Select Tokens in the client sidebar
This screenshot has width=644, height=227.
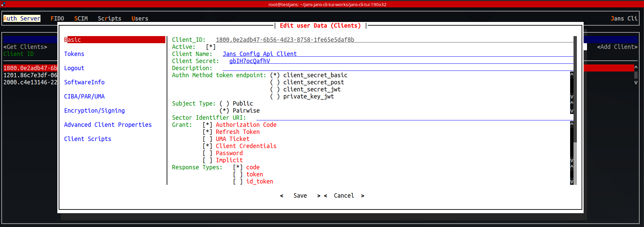[x=74, y=54]
